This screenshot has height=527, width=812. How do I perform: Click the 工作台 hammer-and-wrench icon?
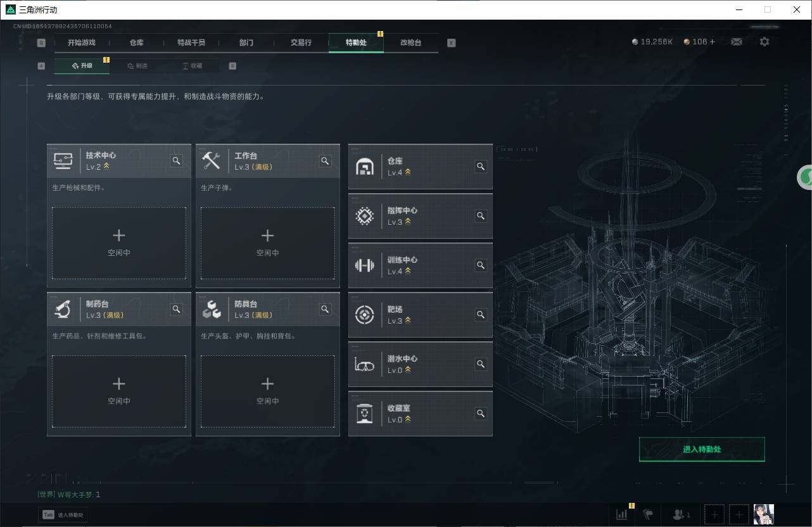pos(211,161)
